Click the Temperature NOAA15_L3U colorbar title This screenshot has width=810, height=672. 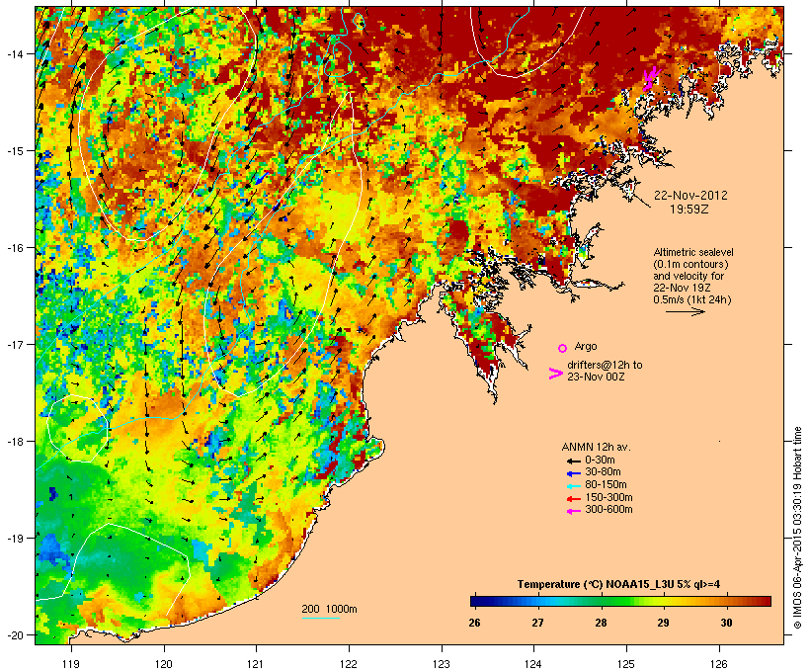618,585
